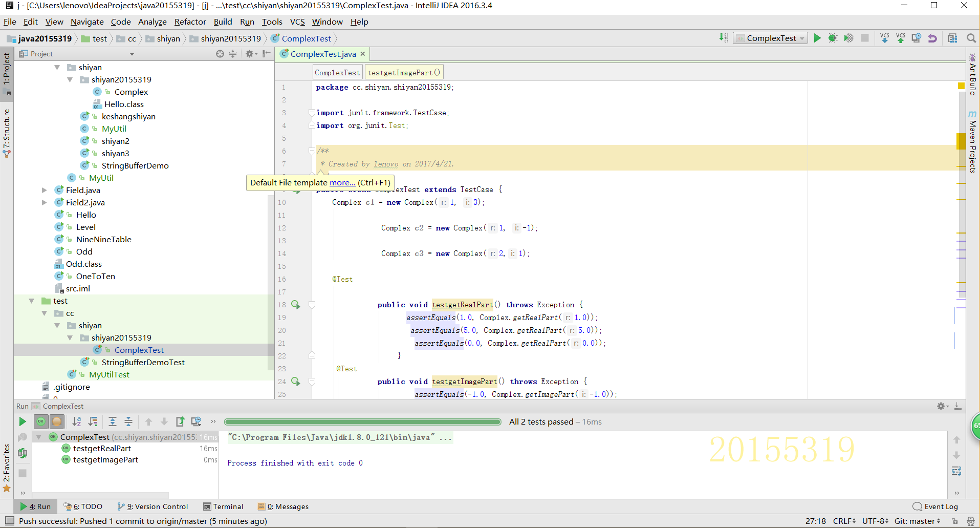Collapse the test folder in tree

pos(32,301)
